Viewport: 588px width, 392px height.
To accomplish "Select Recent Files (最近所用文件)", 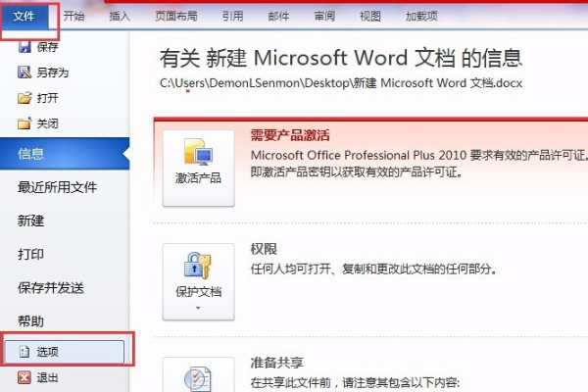I will 58,187.
